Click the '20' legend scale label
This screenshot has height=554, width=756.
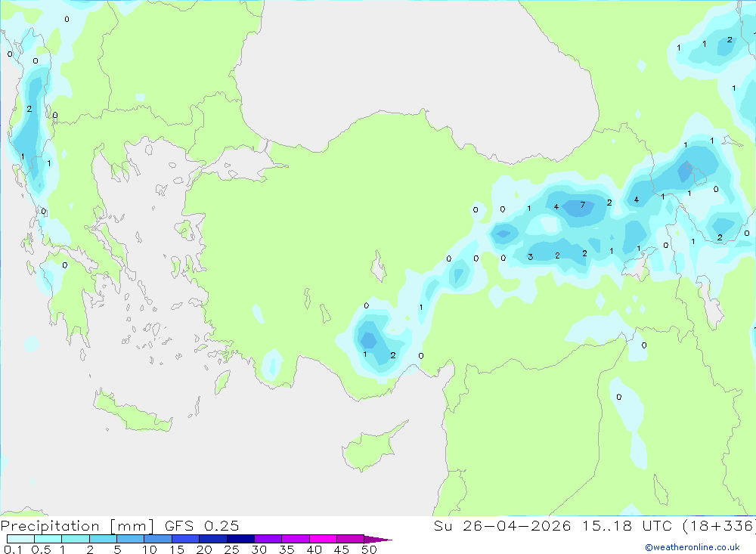point(204,549)
